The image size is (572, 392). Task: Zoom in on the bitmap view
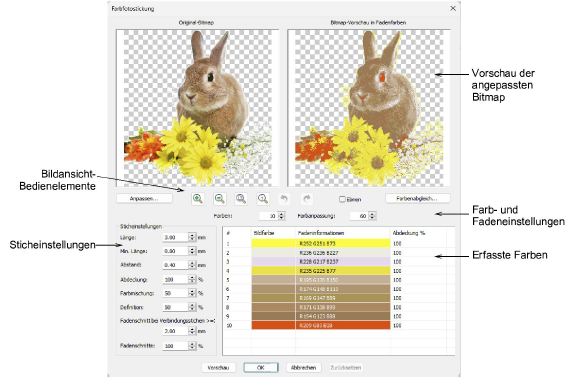pos(198,199)
